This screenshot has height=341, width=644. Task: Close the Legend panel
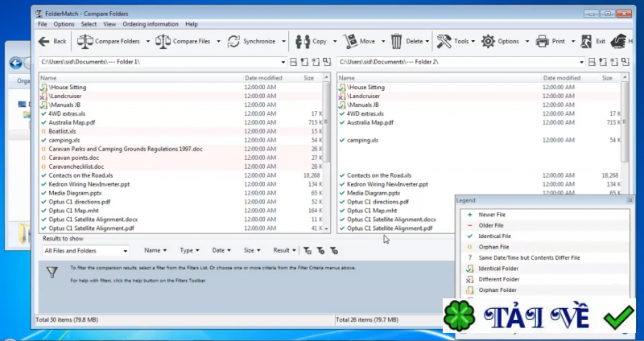[x=630, y=199]
